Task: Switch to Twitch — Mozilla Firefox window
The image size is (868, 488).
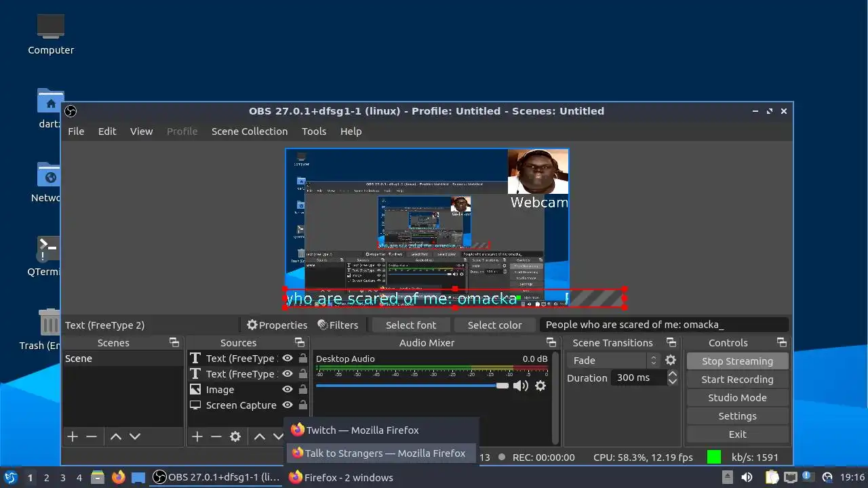Action: pos(382,430)
